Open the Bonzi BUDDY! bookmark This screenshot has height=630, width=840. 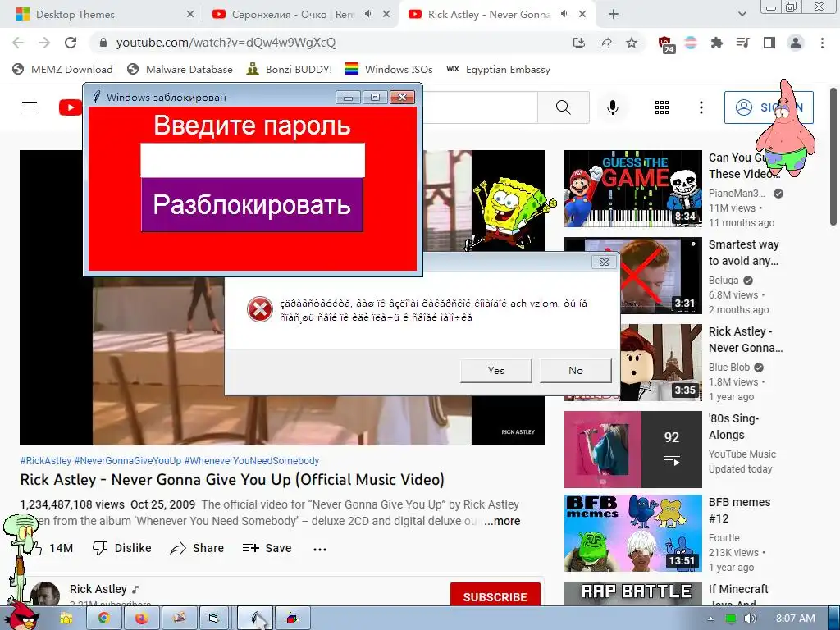[290, 69]
